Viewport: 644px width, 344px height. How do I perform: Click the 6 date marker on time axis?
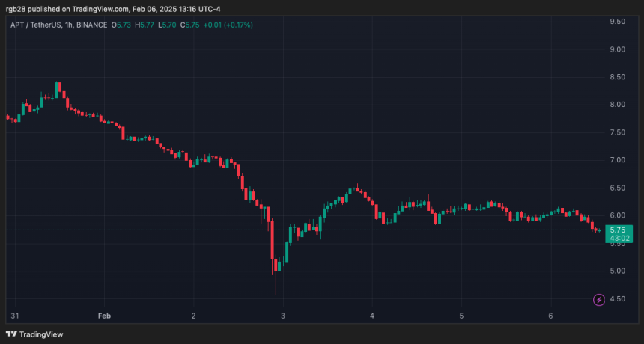[550, 316]
